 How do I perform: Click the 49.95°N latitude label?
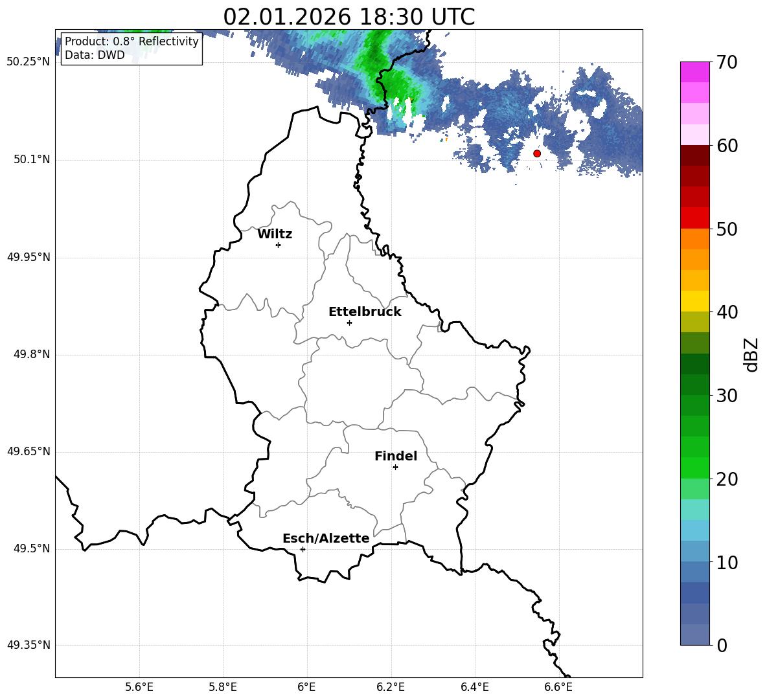pos(29,257)
